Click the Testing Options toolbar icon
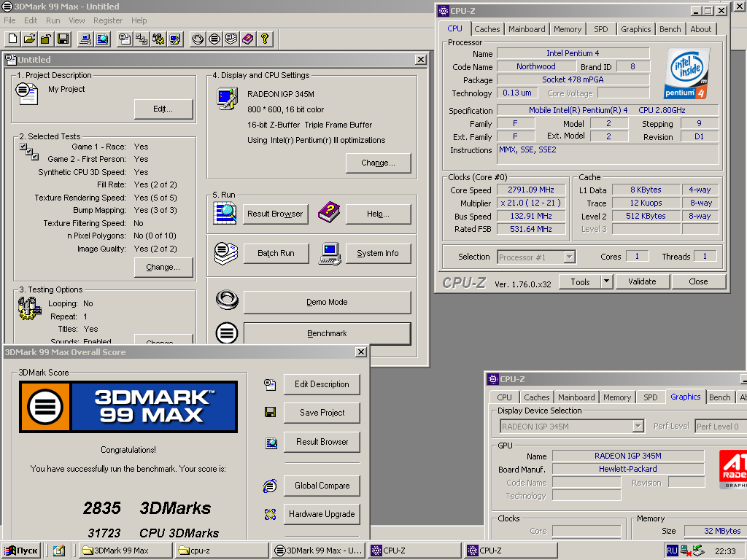The height and width of the screenshot is (560, 747). pyautogui.click(x=158, y=39)
